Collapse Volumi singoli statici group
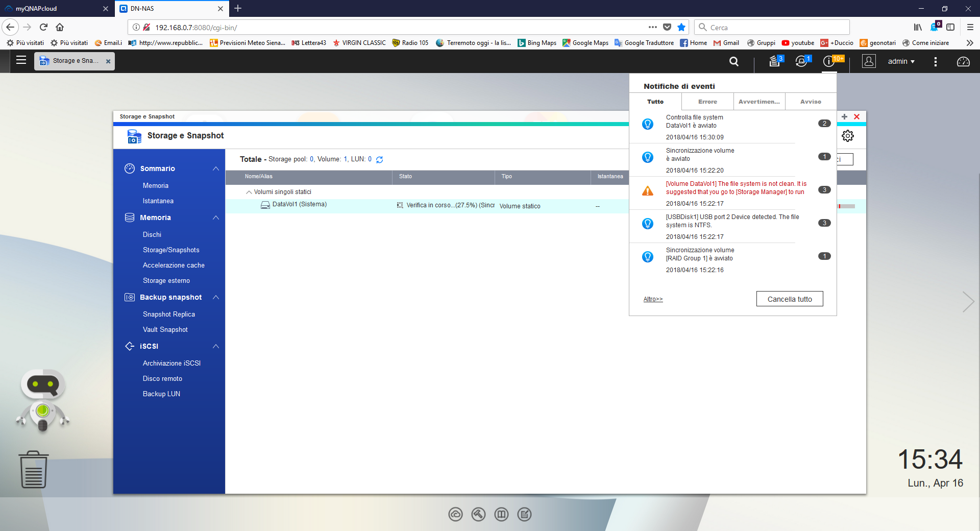The image size is (980, 531). [x=249, y=192]
